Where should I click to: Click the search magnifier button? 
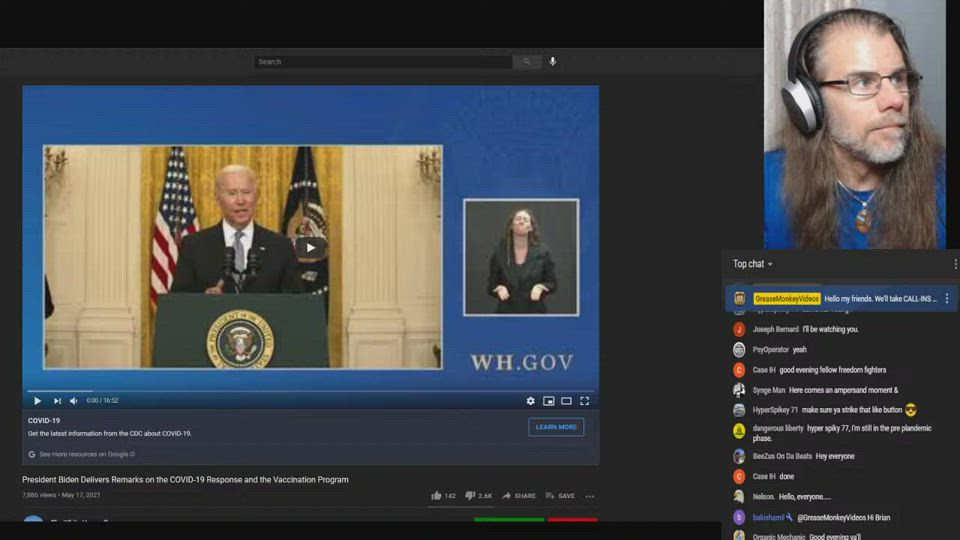[527, 62]
